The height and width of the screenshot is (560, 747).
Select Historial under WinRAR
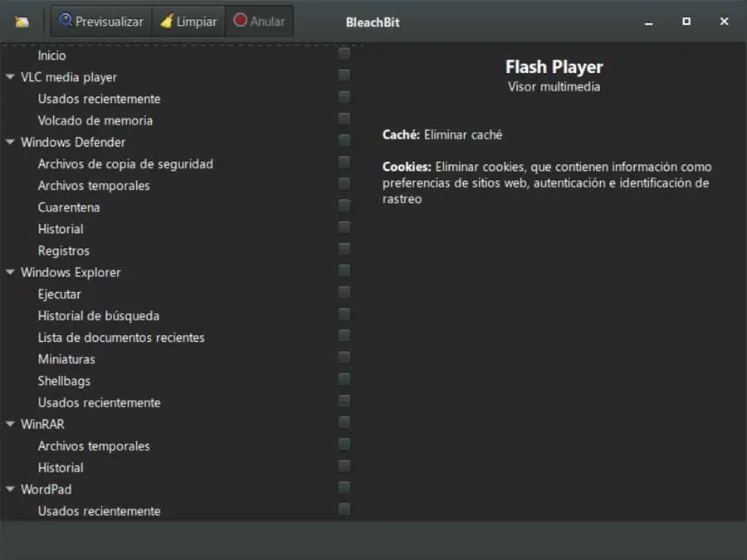[x=61, y=468]
